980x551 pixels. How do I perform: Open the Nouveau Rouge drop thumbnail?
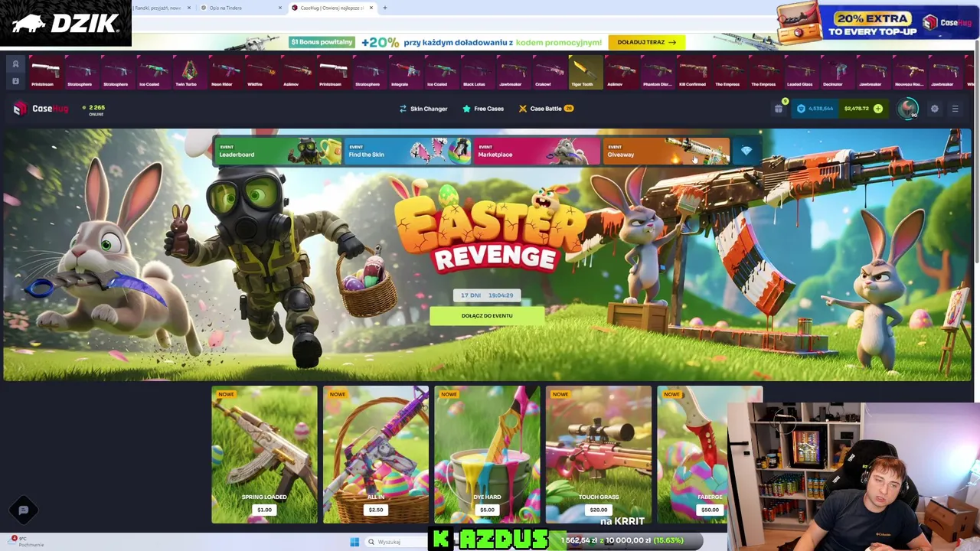(908, 73)
